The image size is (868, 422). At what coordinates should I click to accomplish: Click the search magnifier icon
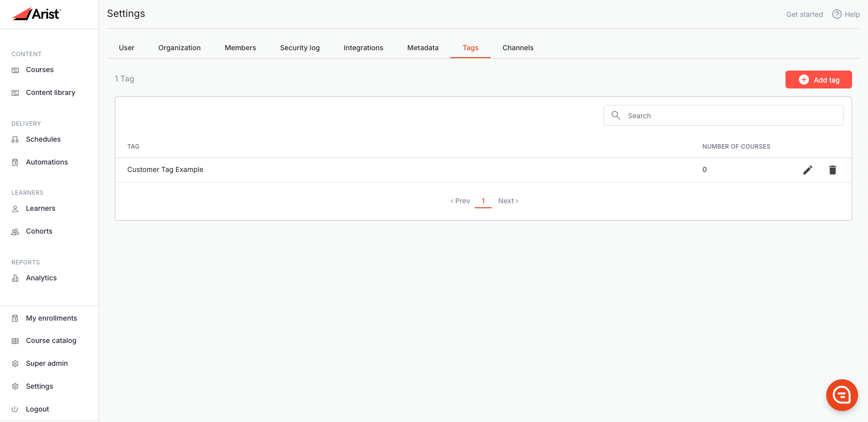coord(616,115)
